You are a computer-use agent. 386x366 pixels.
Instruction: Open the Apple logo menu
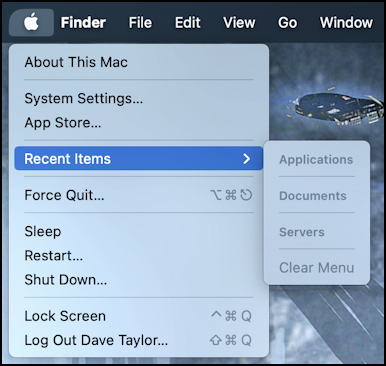31,23
